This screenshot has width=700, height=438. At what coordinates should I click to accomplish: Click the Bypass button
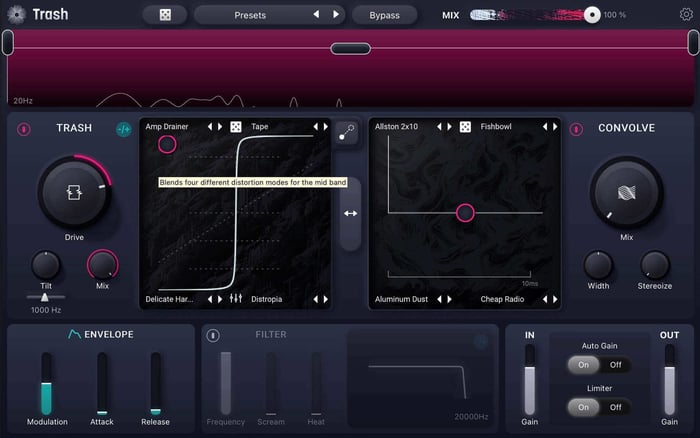pyautogui.click(x=384, y=15)
